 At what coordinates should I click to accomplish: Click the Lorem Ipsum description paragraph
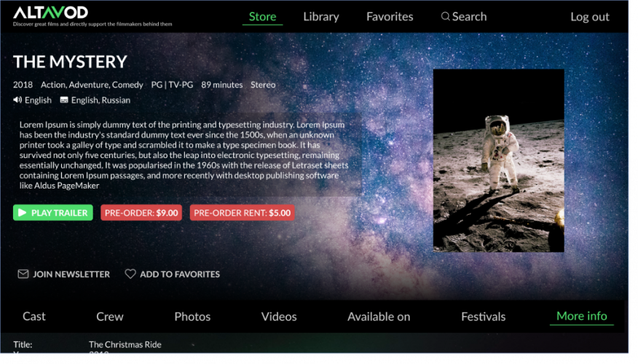(184, 155)
